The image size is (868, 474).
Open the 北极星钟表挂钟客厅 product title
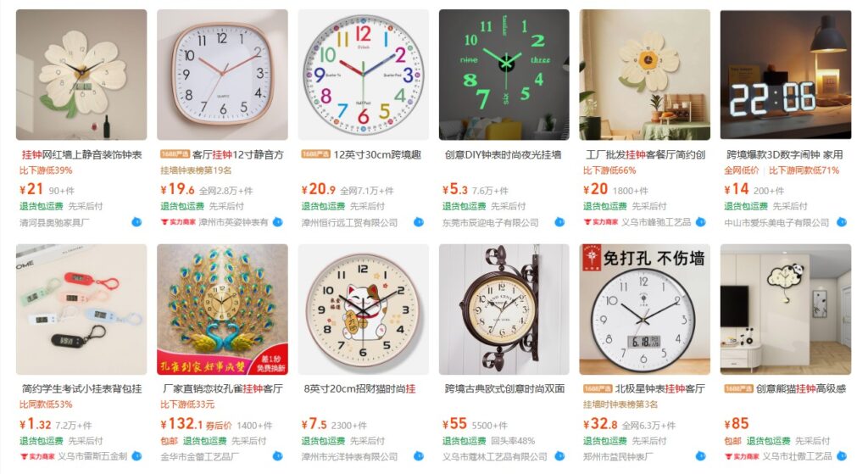pos(659,388)
